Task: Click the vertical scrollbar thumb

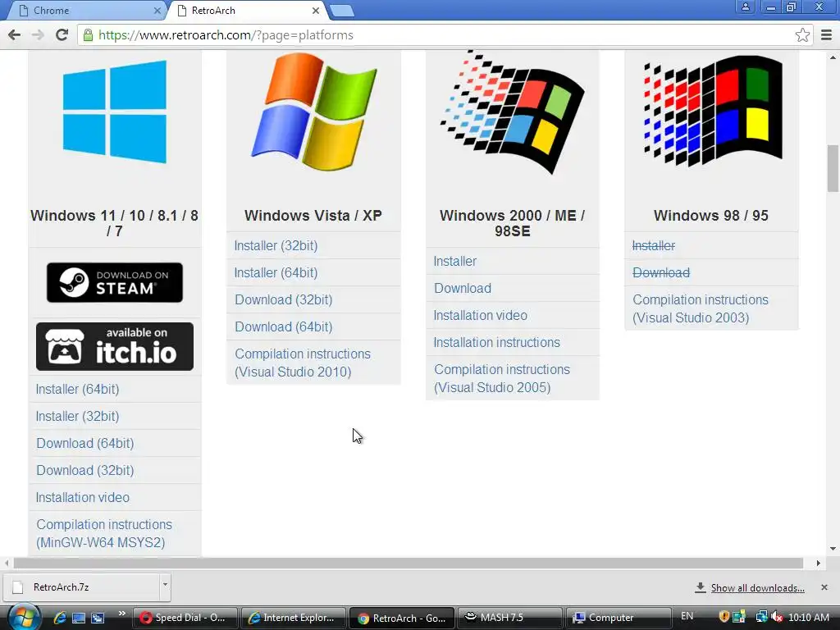Action: (x=833, y=168)
